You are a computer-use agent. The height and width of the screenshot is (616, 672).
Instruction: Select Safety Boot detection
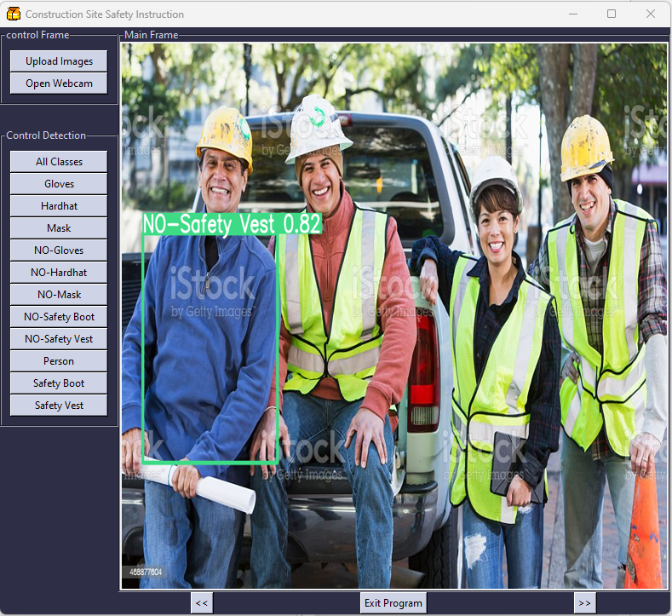[59, 383]
